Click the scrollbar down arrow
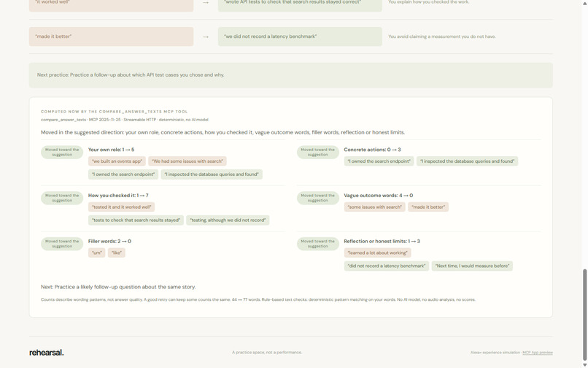Image resolution: width=588 pixels, height=368 pixels. point(584,365)
